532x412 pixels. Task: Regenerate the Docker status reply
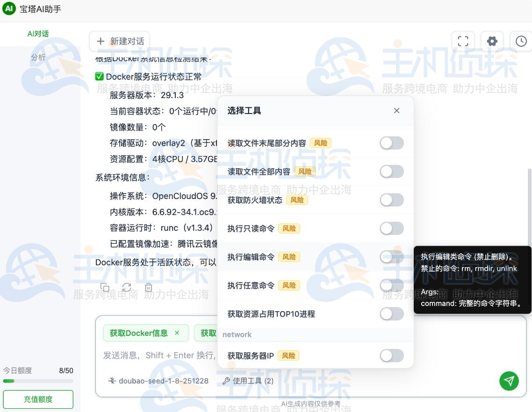pos(127,287)
